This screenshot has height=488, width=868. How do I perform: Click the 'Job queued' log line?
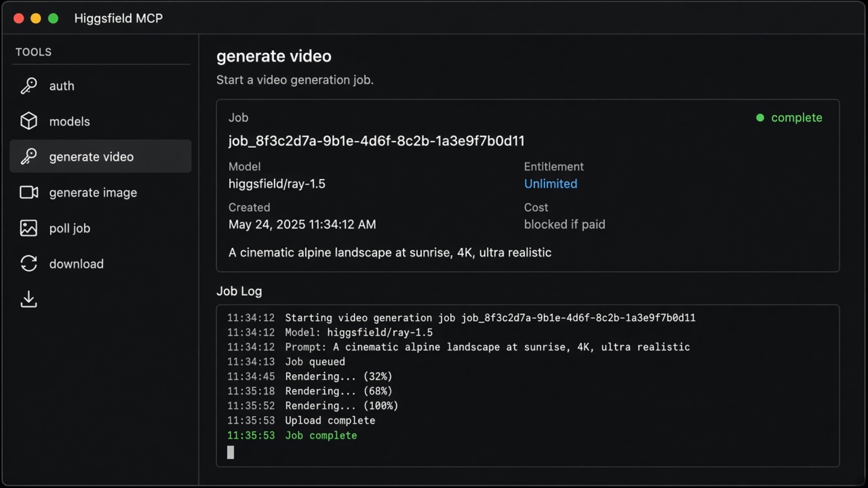286,361
